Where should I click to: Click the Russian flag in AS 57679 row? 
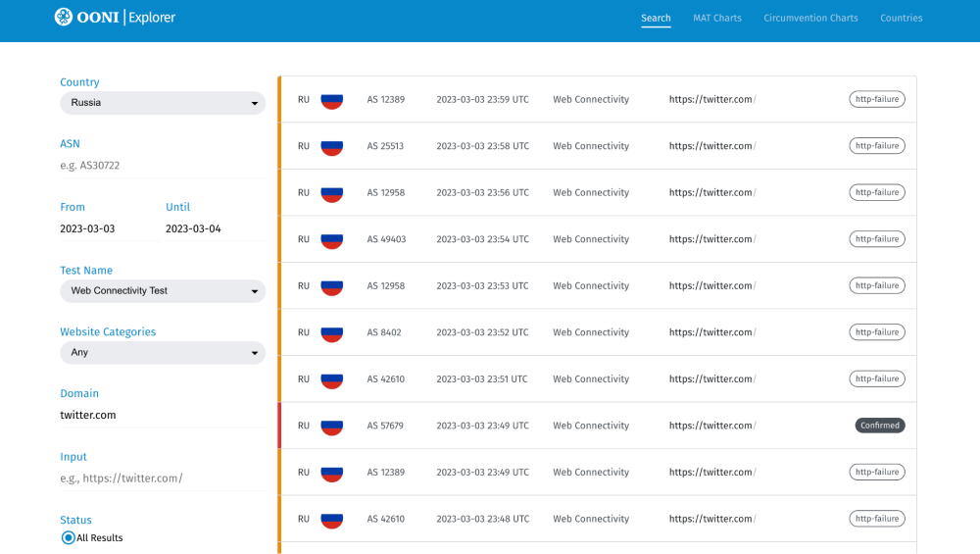[332, 426]
